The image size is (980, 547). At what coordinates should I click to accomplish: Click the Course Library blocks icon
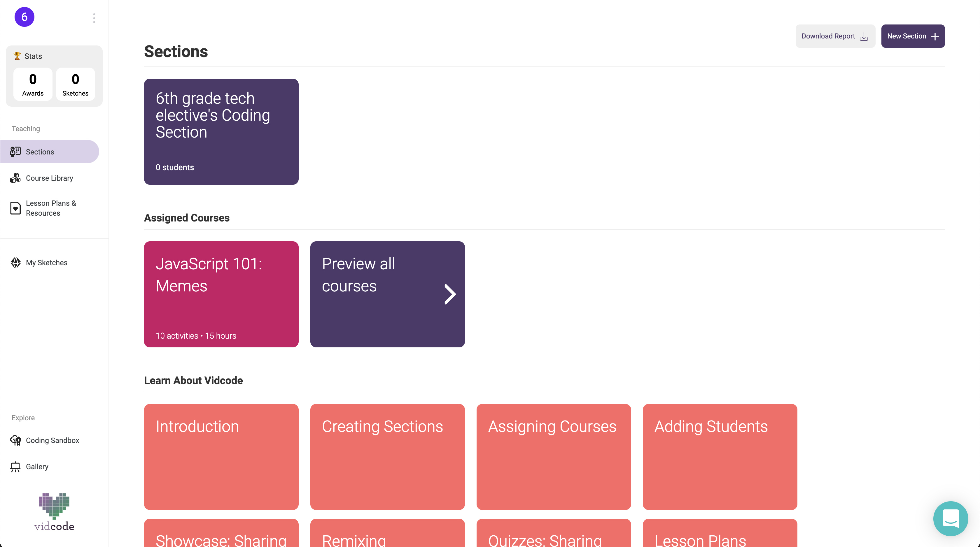pos(15,178)
